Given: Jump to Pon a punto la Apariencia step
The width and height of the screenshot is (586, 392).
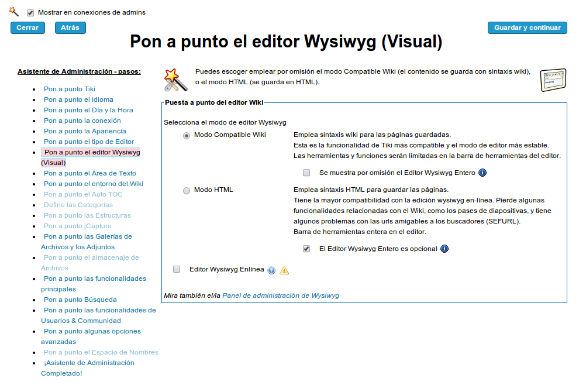Looking at the screenshot, I should point(85,131).
